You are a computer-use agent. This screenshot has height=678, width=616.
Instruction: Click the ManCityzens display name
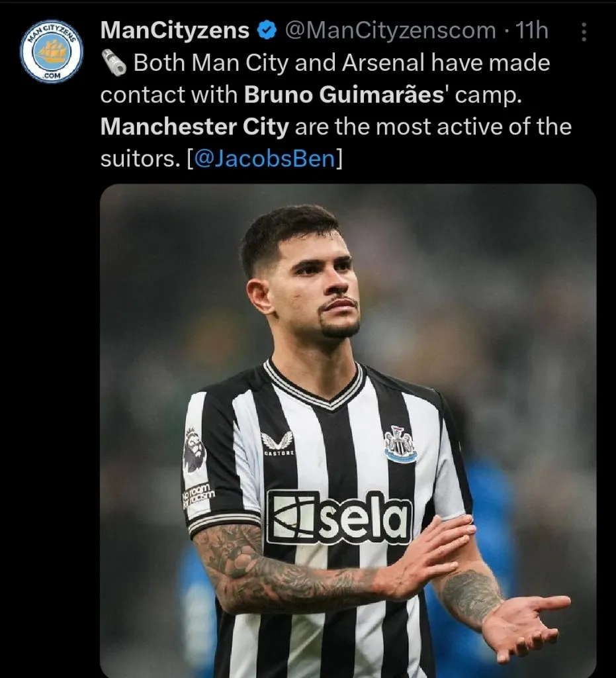tap(175, 30)
